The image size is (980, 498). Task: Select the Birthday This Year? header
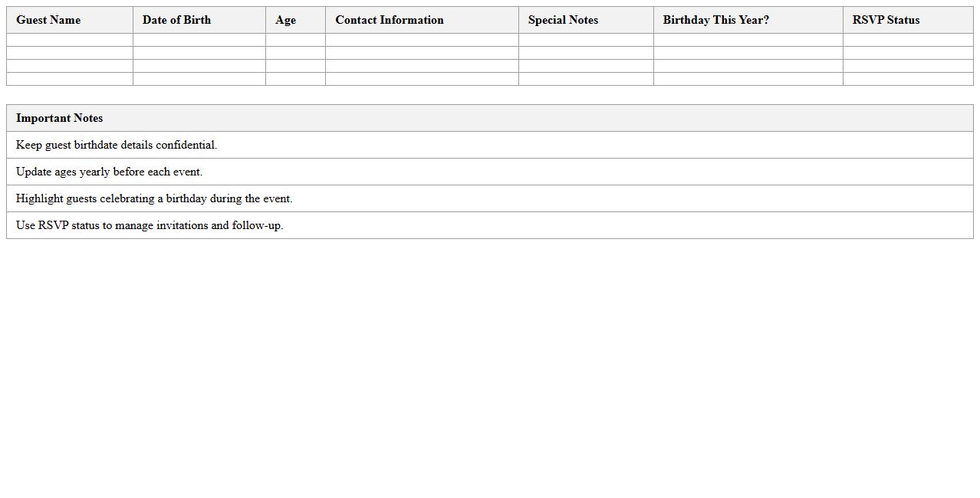[x=715, y=20]
